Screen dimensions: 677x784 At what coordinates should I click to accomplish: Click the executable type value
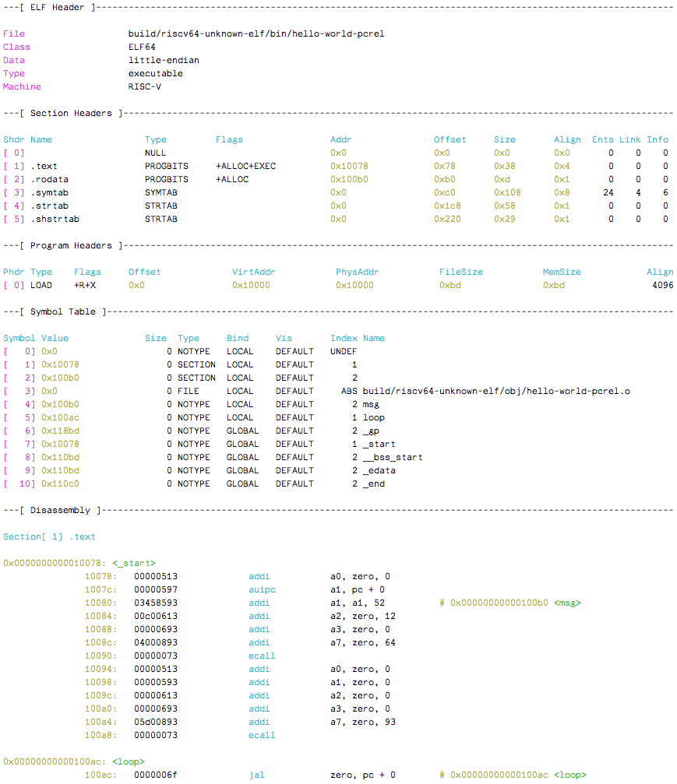click(x=156, y=73)
